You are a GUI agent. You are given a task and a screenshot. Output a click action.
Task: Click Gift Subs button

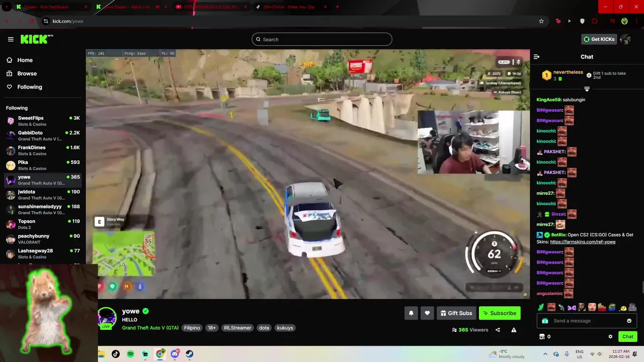[x=456, y=313]
